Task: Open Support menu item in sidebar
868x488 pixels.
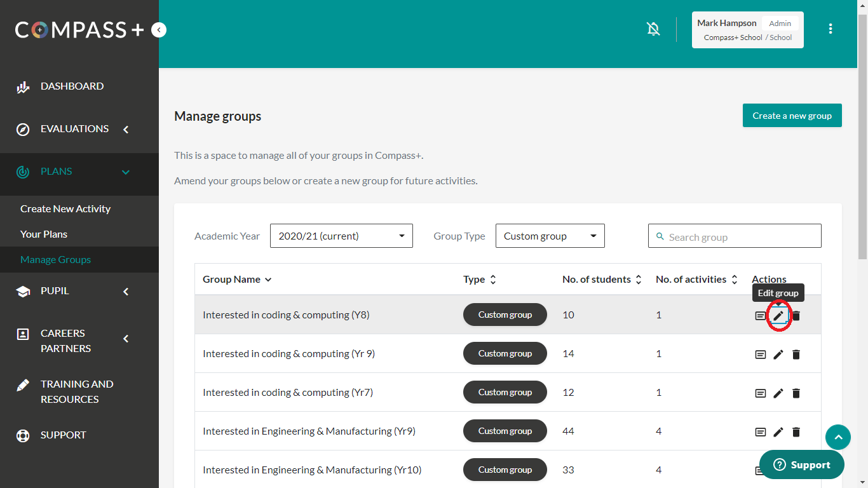Action: tap(64, 435)
